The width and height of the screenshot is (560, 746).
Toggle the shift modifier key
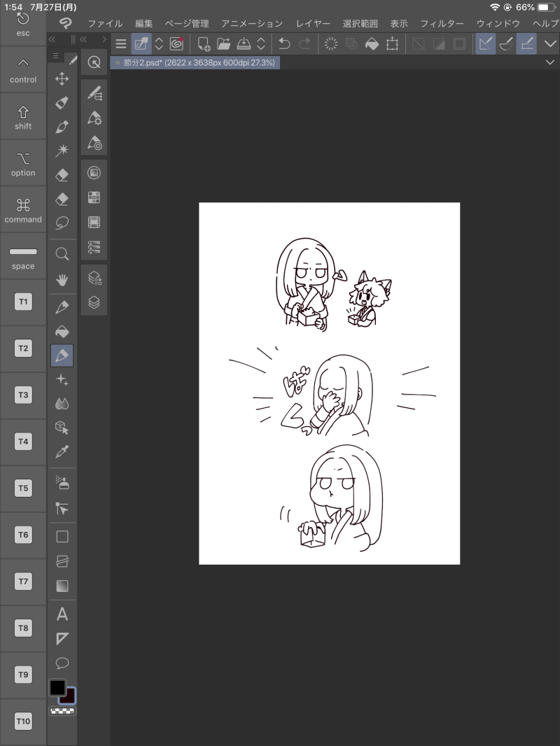(x=23, y=117)
